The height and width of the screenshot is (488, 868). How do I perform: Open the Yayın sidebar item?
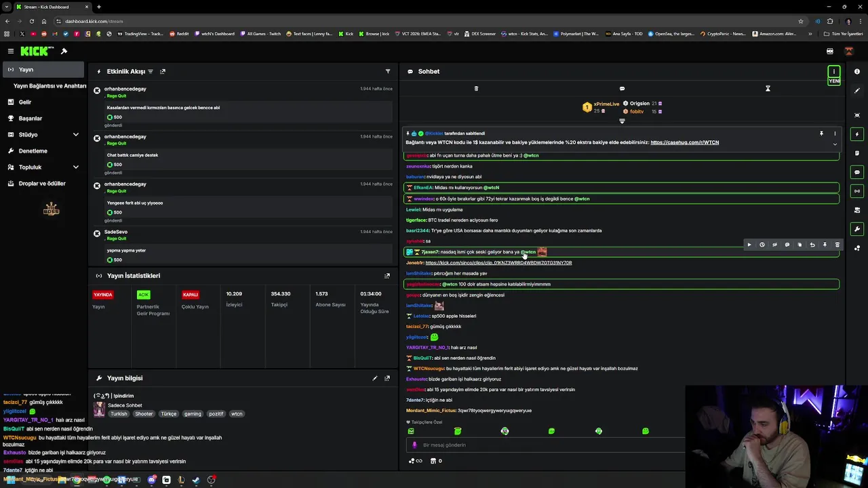coord(42,69)
